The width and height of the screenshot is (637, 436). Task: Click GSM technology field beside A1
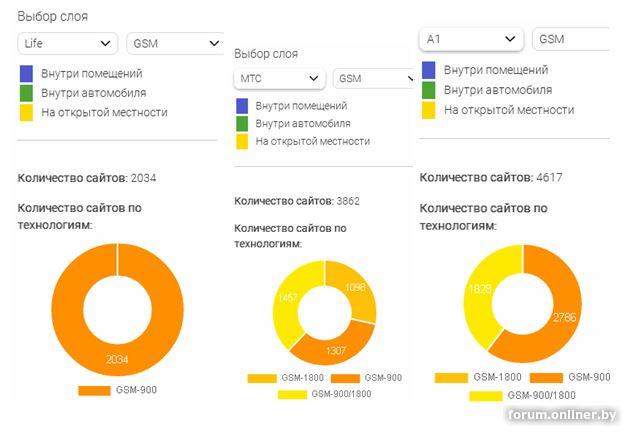[571, 39]
